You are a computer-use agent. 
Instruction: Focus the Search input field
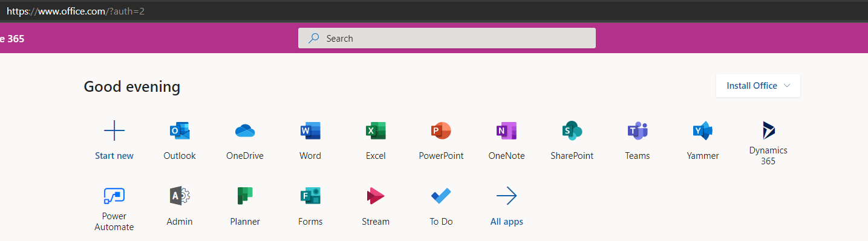tap(447, 38)
